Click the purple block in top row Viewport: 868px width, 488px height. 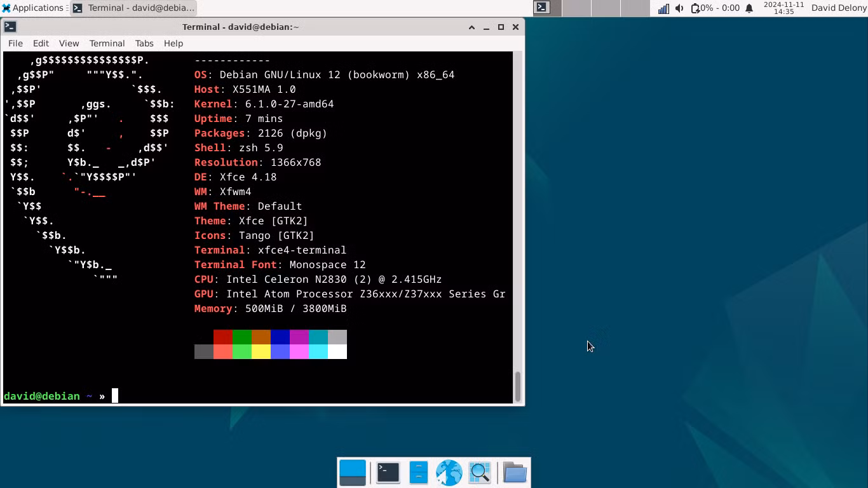click(299, 337)
